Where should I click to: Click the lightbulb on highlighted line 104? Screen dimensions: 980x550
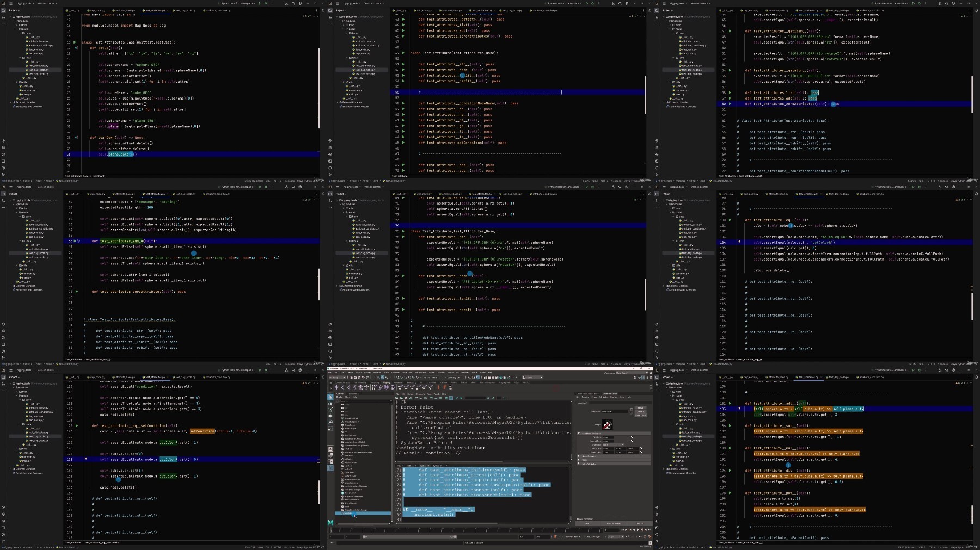tap(739, 242)
